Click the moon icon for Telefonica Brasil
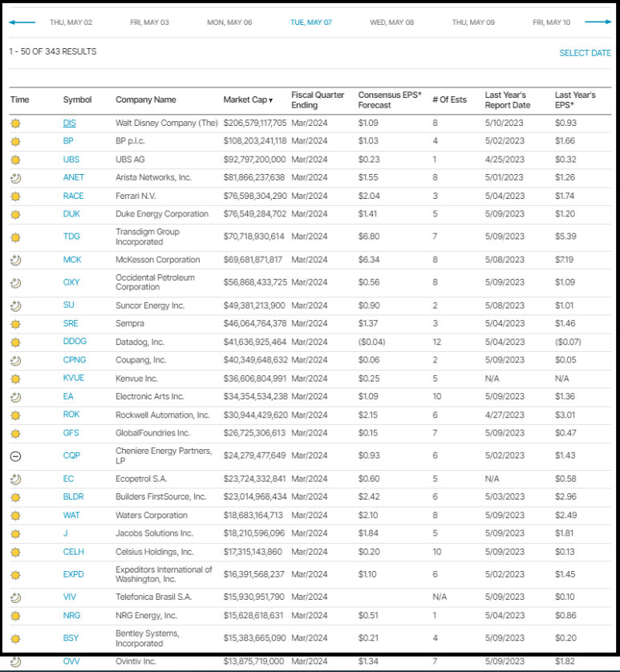620x672 pixels. [15, 597]
